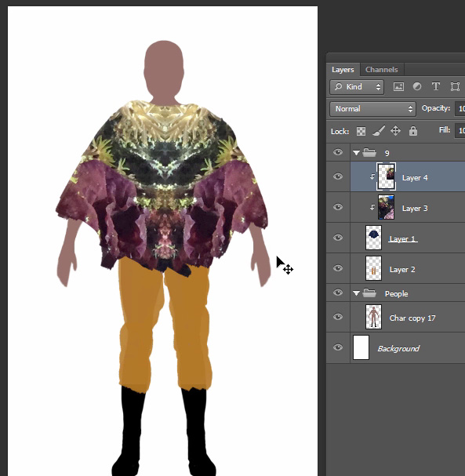Select Layer 3 by its name
Screen dimensions: 465x476
click(415, 209)
